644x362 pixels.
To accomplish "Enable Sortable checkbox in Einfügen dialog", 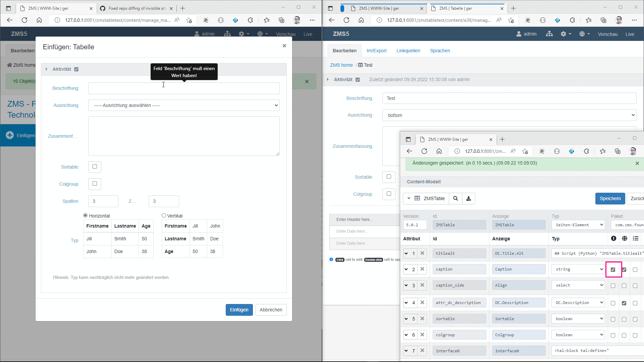I will (x=95, y=167).
